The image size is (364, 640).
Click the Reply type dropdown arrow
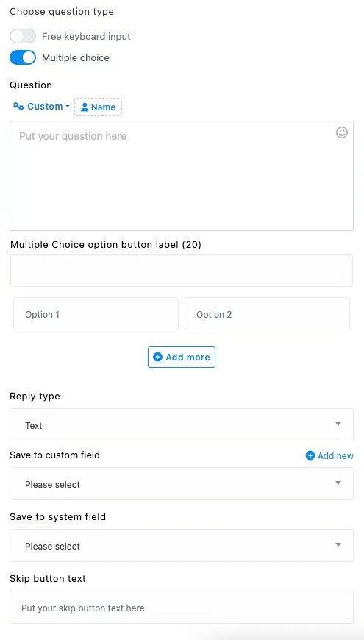(x=338, y=424)
